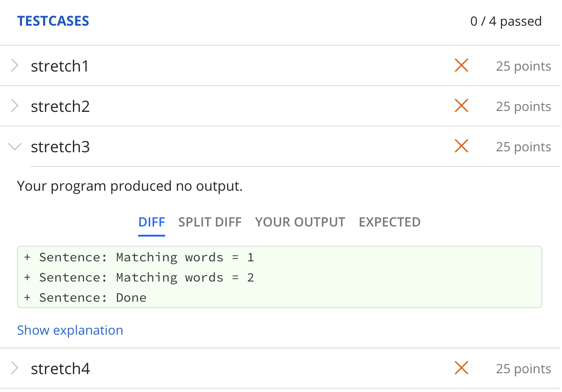Open the YOUR OUTPUT tab
The width and height of the screenshot is (562, 392).
(300, 222)
